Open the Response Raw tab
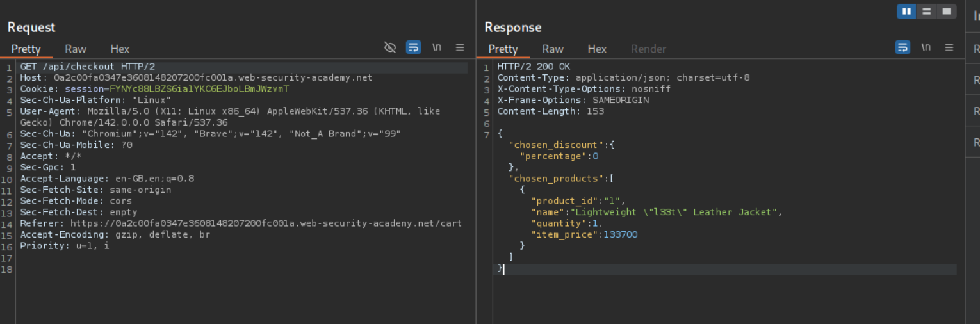 553,49
